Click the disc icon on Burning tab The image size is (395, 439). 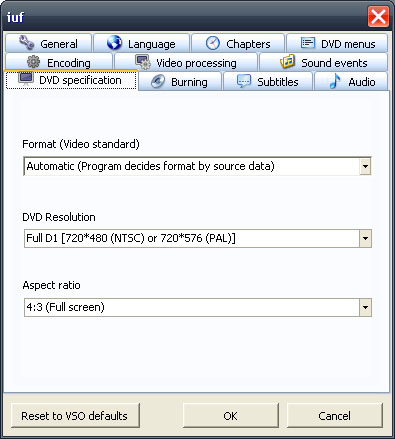(x=158, y=82)
